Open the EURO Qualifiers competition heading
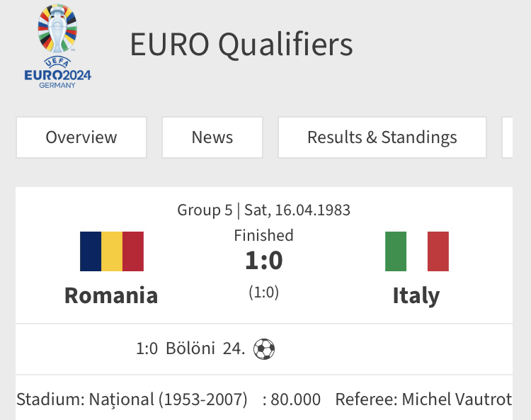Screen dimensions: 531x420 click(x=241, y=45)
